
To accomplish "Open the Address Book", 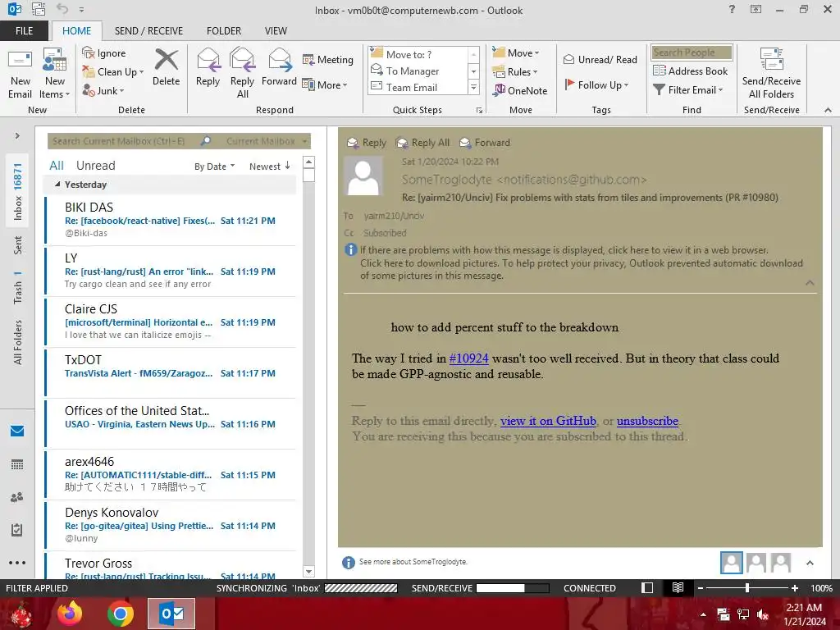I will (690, 71).
